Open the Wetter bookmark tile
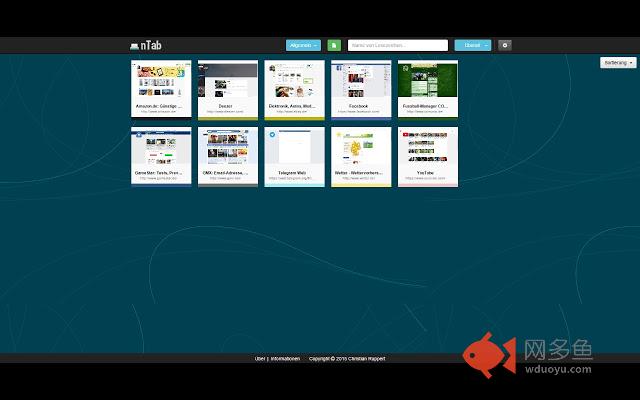 [x=361, y=156]
